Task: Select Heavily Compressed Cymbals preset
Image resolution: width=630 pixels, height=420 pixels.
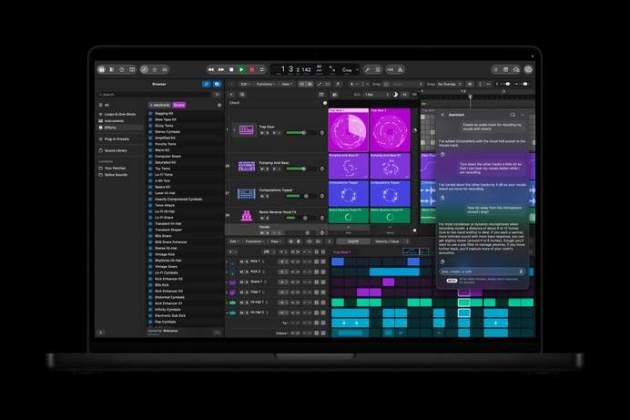Action: click(178, 199)
